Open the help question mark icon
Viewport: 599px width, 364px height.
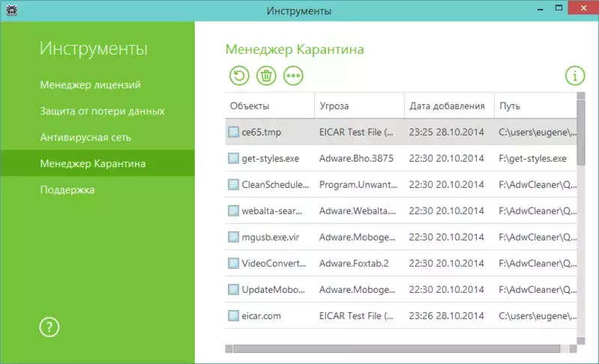49,327
